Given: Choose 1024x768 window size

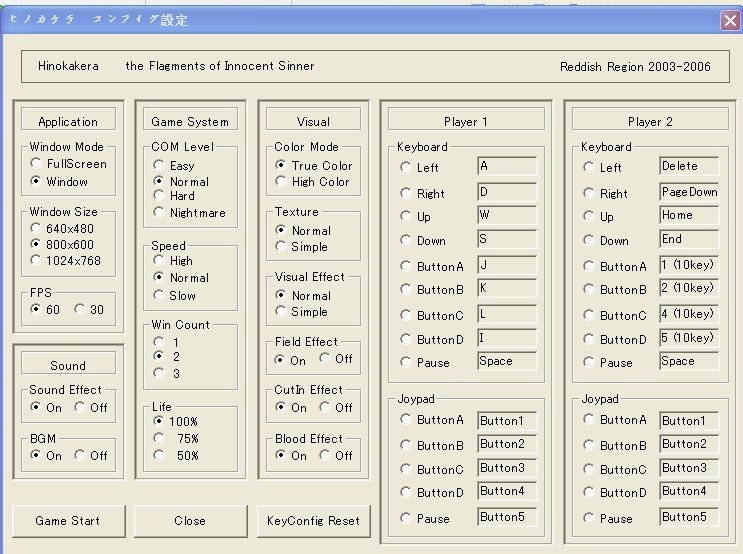Looking at the screenshot, I should click(x=37, y=261).
